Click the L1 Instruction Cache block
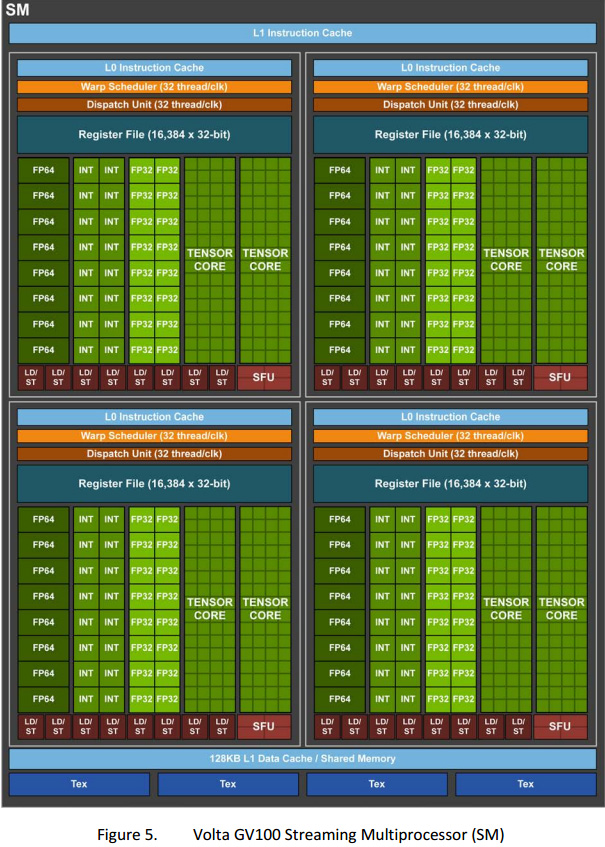 (x=302, y=33)
